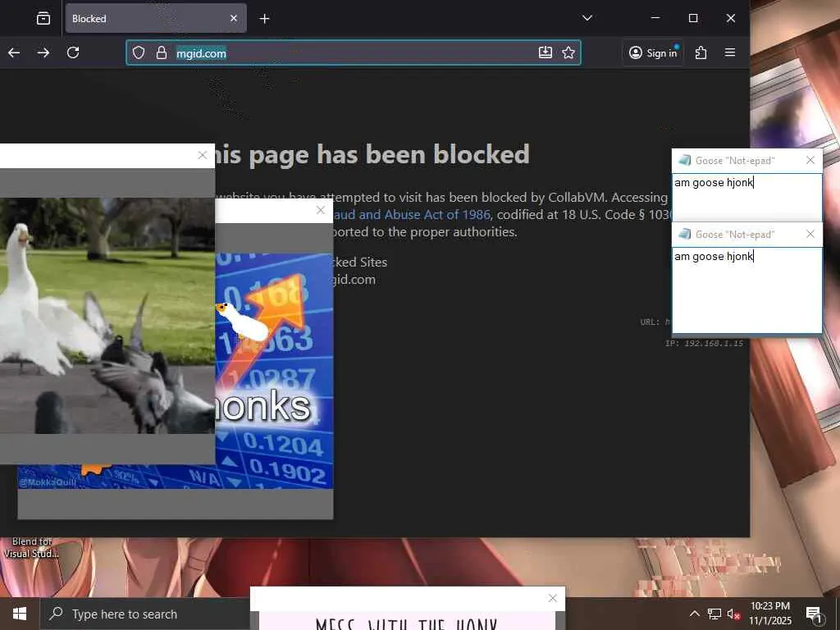Open the clock showing 10:23 PM
This screenshot has width=840, height=630.
[770, 614]
